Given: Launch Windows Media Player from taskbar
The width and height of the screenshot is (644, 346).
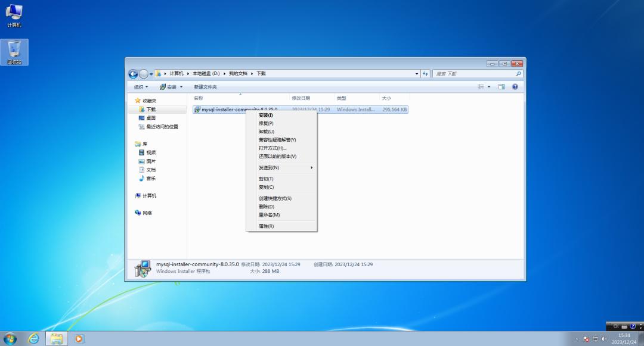Looking at the screenshot, I should pos(79,339).
